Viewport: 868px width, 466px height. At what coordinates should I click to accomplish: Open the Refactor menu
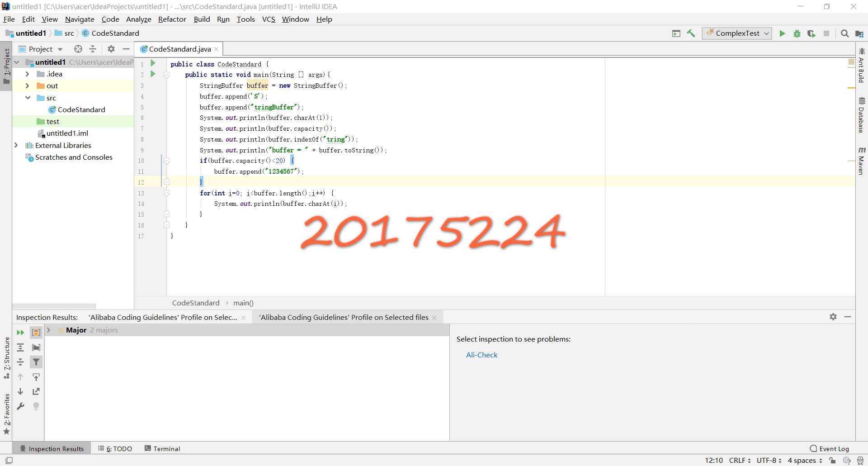point(172,19)
